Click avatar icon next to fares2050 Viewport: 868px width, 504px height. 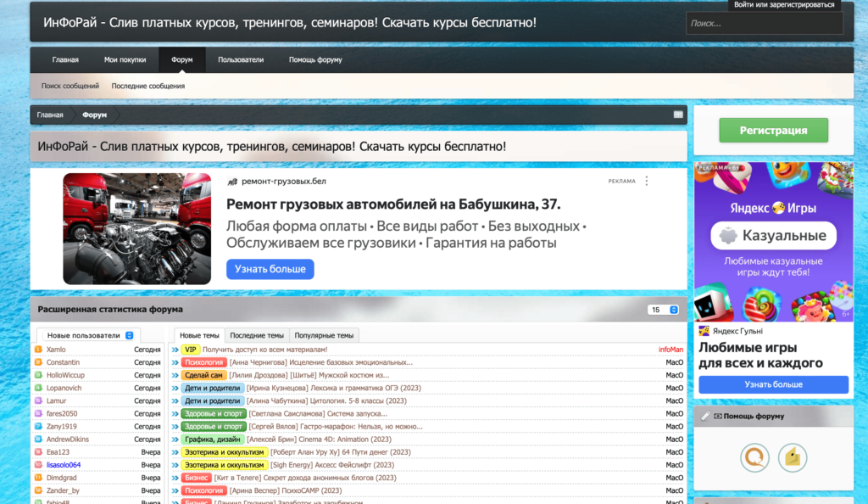tap(38, 413)
